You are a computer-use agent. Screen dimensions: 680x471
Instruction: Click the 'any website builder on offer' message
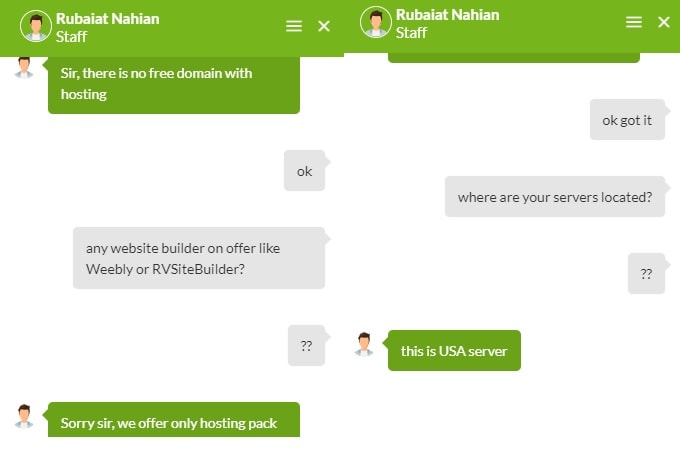[199, 258]
